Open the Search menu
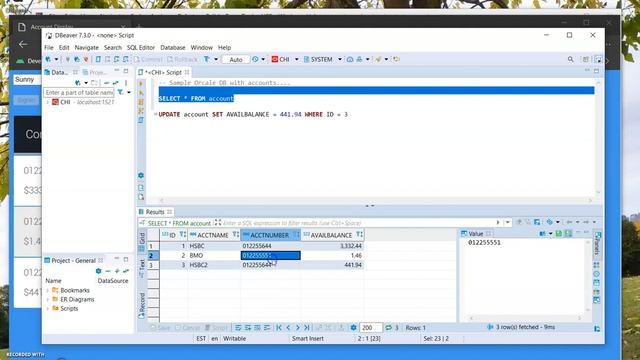 point(113,47)
